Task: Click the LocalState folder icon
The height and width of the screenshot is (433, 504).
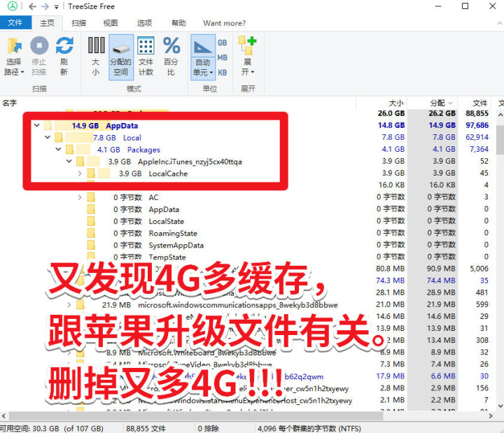Action: coord(91,221)
